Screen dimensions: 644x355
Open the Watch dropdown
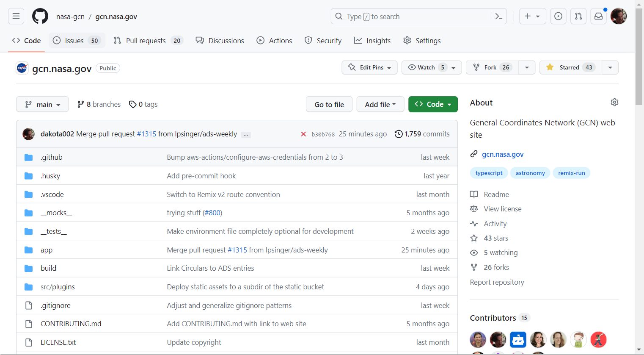click(x=431, y=67)
